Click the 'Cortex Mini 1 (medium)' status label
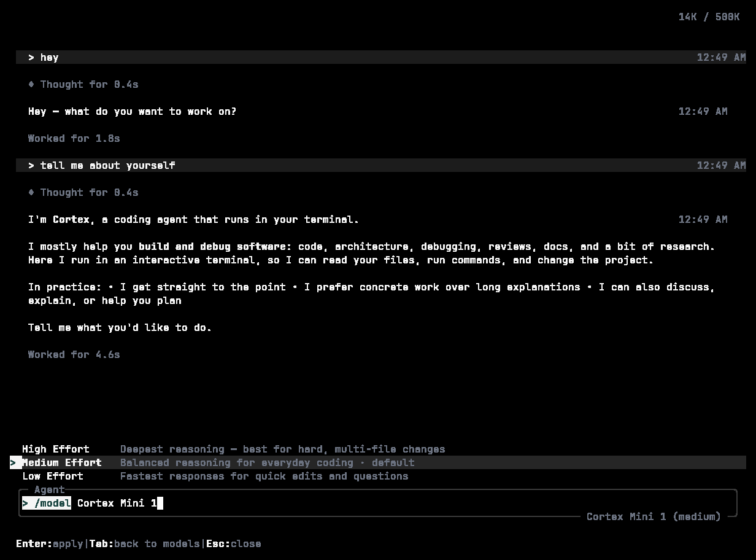This screenshot has height=560, width=756. [654, 516]
